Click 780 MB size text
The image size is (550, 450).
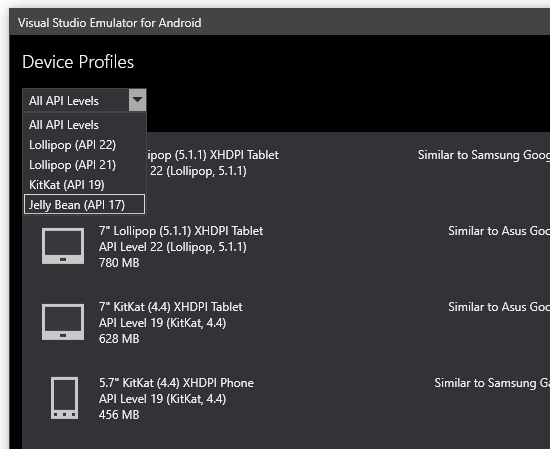[x=119, y=263]
